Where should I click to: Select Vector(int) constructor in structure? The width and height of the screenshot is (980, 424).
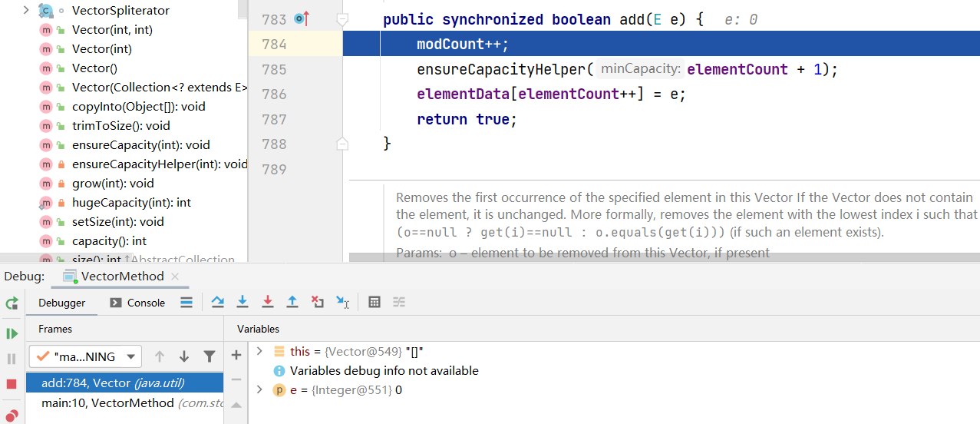102,49
